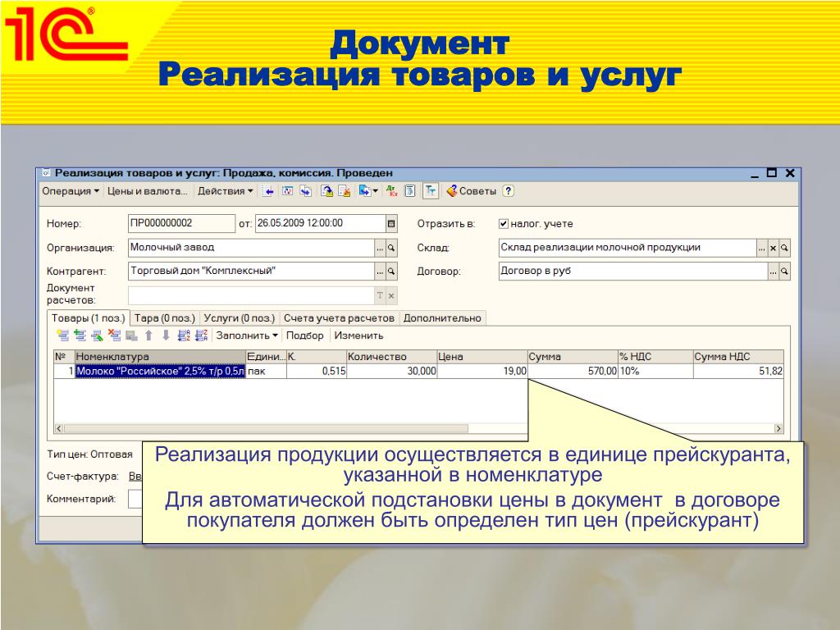The width and height of the screenshot is (840, 630).
Task: Click the delete row icon with red X
Action: pos(114,336)
